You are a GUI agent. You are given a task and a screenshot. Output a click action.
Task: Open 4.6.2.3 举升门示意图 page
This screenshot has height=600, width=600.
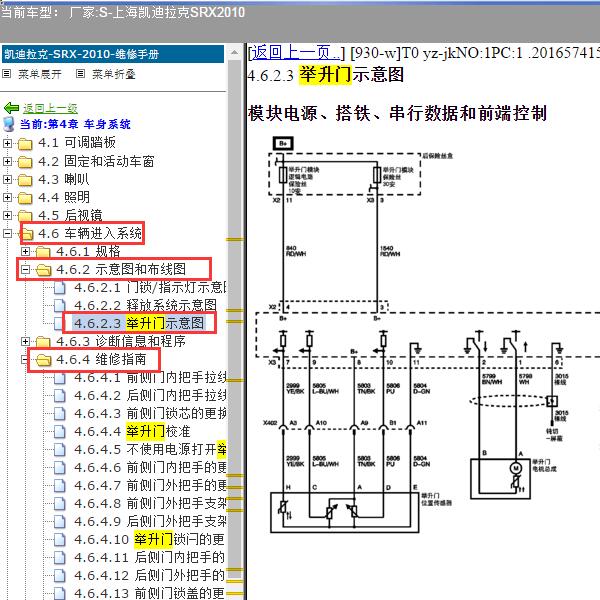point(139,323)
